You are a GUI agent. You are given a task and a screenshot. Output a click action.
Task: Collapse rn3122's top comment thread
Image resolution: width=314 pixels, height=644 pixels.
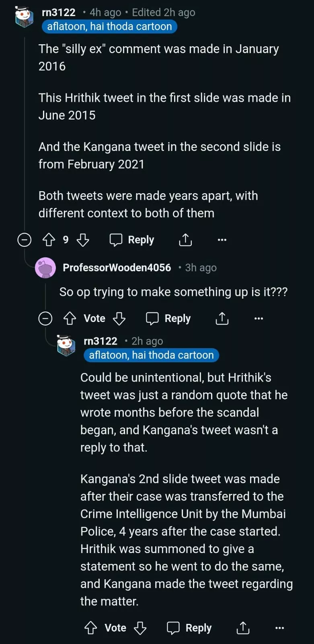click(25, 240)
